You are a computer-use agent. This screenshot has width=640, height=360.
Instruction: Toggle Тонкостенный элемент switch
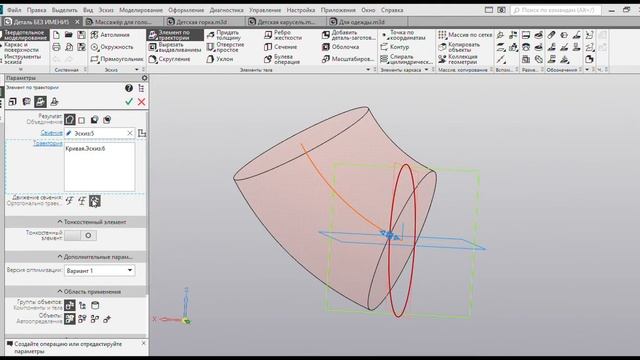pos(81,236)
